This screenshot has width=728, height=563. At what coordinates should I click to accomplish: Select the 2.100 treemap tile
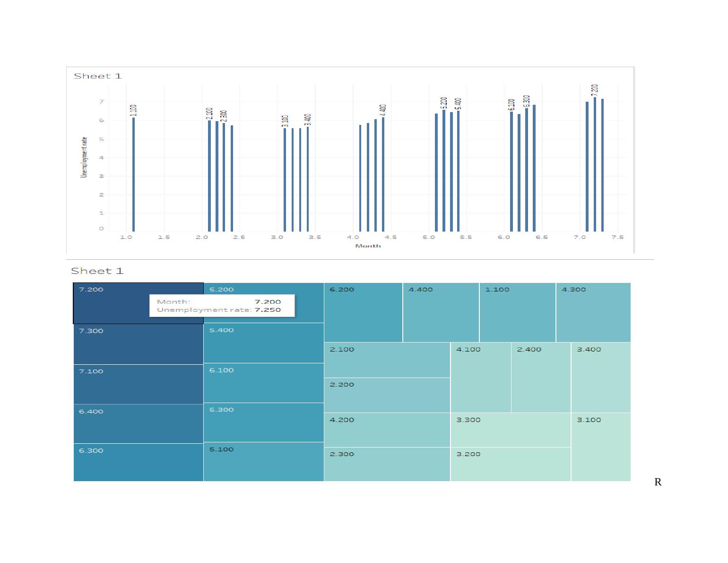pyautogui.click(x=387, y=360)
